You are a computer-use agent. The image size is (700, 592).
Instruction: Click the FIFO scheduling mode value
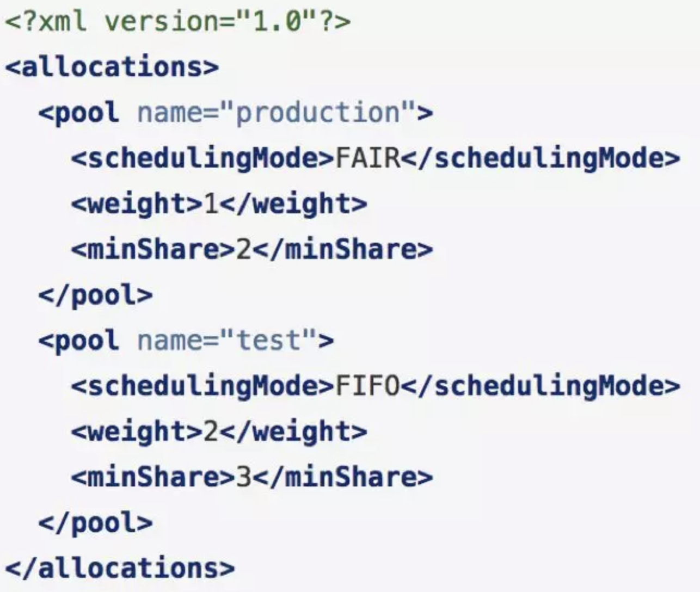(x=367, y=386)
